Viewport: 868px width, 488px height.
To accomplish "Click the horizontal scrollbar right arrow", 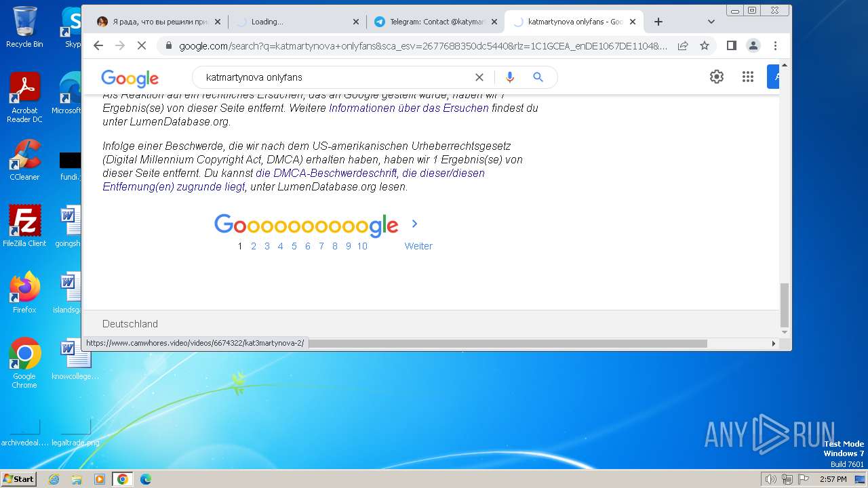I will tap(774, 344).
